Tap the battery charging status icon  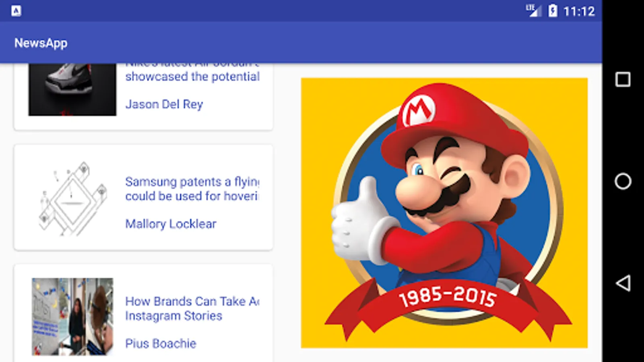click(x=553, y=11)
